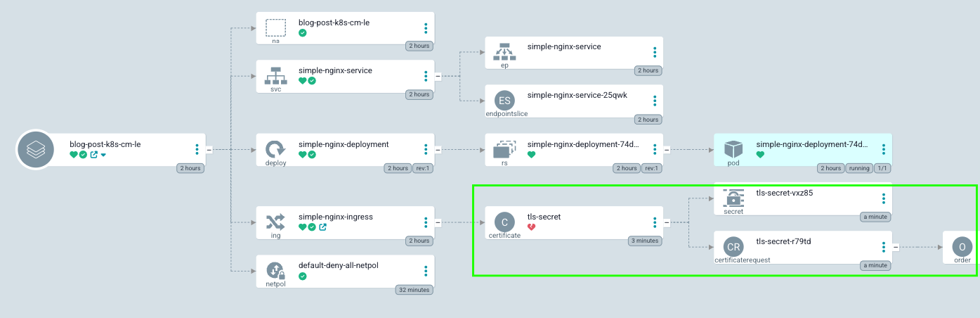Click the pod cube icon
The height and width of the screenshot is (318, 980).
click(x=733, y=149)
